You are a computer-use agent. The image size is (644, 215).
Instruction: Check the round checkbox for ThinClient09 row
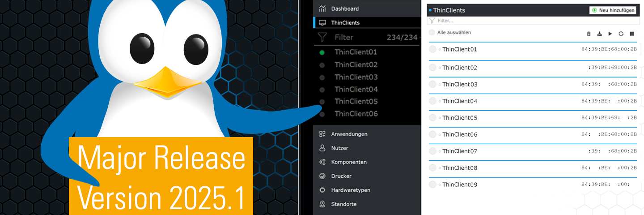(x=432, y=185)
